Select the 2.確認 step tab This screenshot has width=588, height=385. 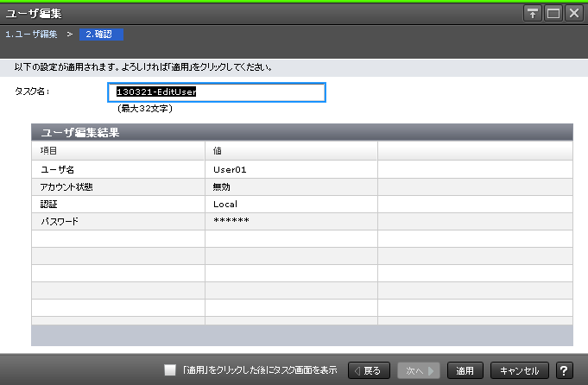pos(101,35)
